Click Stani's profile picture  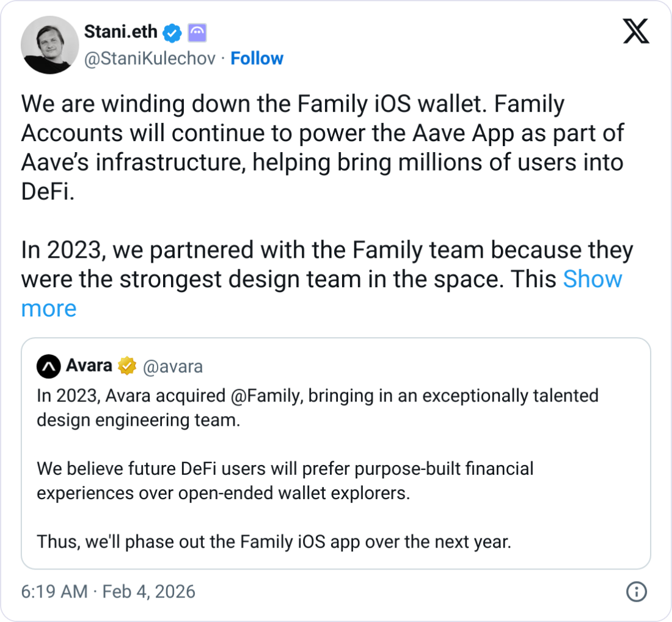click(49, 44)
